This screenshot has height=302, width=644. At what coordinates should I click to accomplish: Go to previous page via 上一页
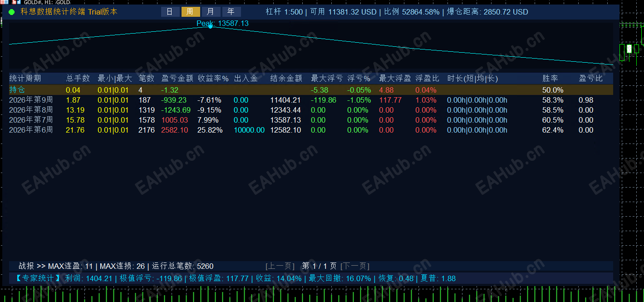[x=280, y=266]
